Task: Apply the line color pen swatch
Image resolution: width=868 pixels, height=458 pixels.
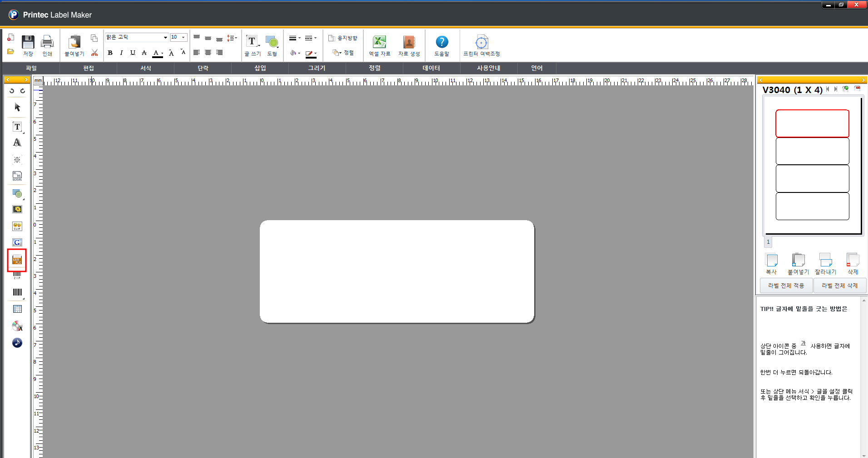Action: click(309, 54)
